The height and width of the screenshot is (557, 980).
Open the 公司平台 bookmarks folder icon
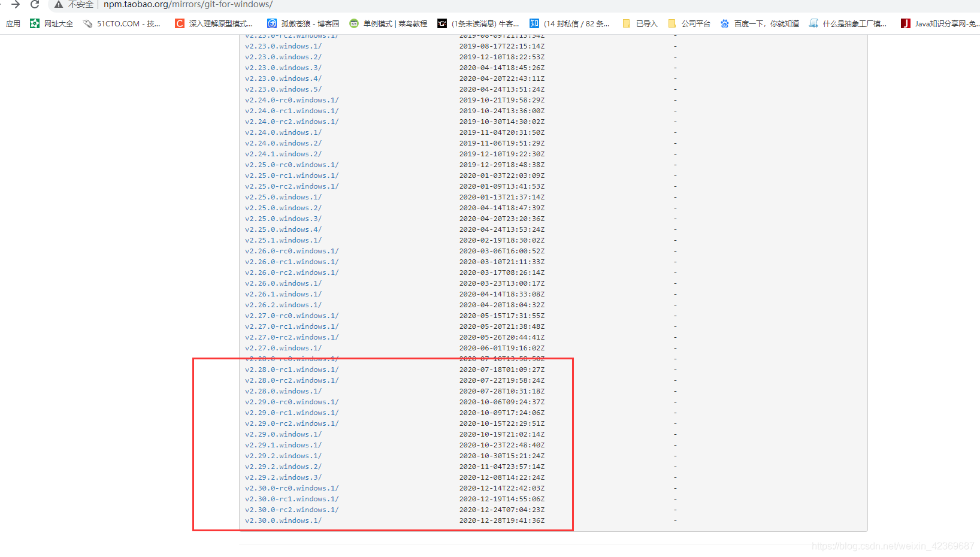672,23
